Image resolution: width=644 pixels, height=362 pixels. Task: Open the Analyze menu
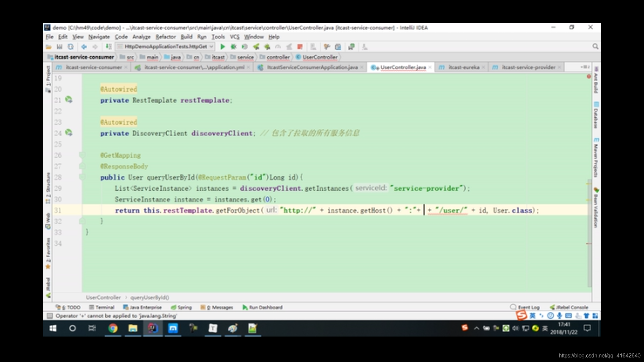coord(142,37)
